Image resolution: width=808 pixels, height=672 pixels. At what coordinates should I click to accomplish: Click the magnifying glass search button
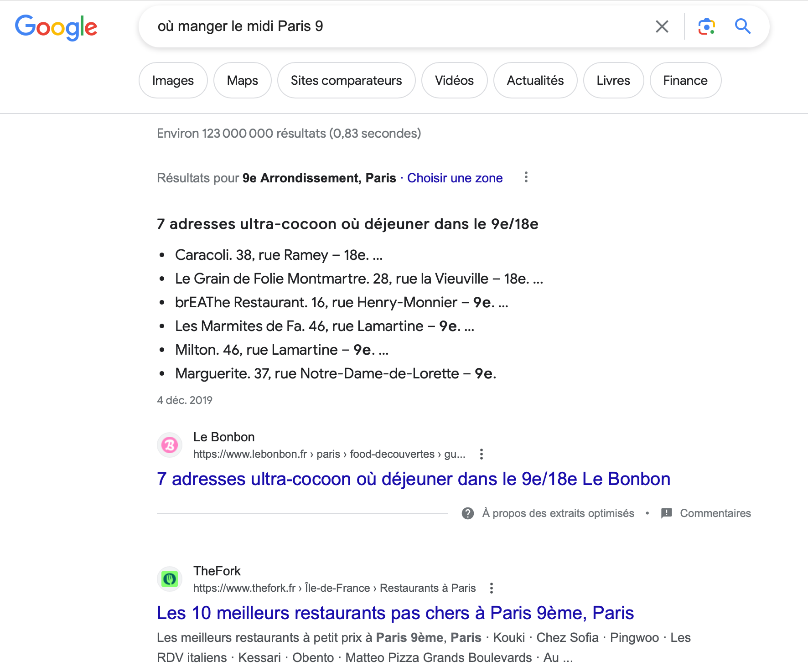click(x=743, y=26)
